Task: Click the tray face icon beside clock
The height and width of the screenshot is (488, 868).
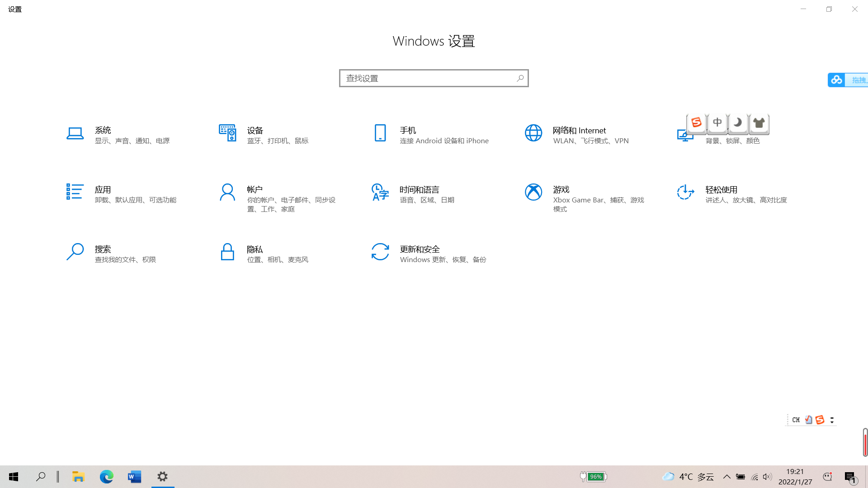Action: [x=827, y=477]
